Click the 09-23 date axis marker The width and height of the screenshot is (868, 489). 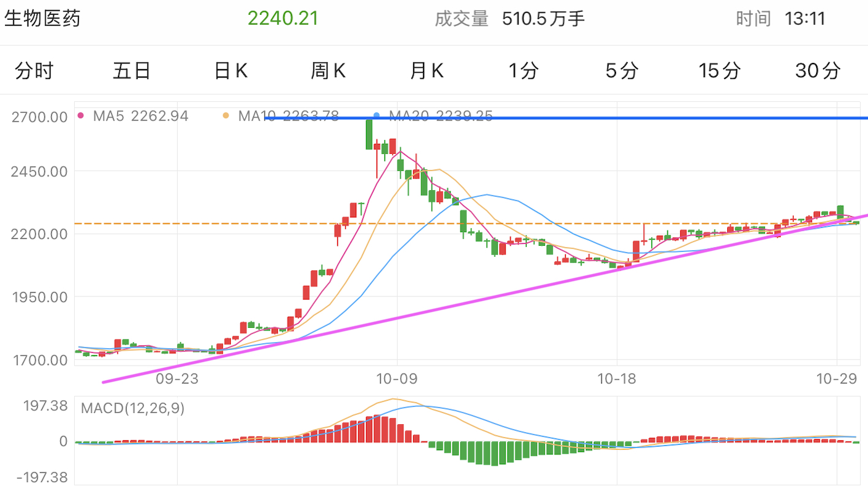tap(177, 378)
